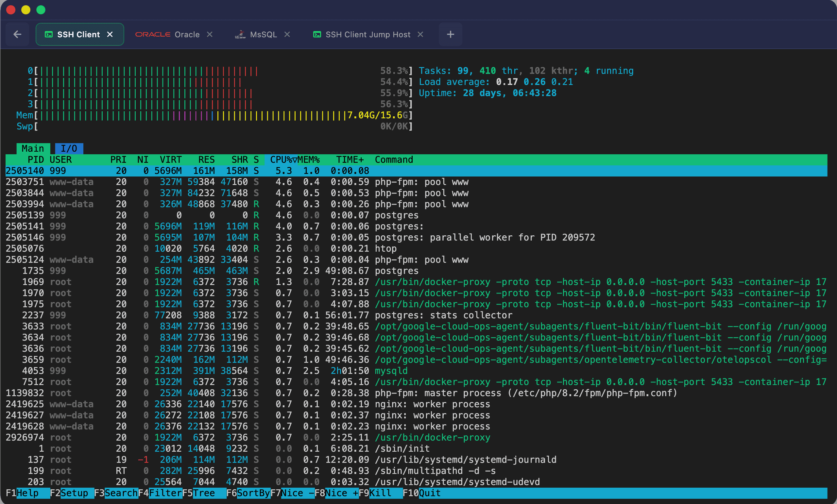The width and height of the screenshot is (837, 504).
Task: Select the systemd-journald process row
Action: pos(416,460)
